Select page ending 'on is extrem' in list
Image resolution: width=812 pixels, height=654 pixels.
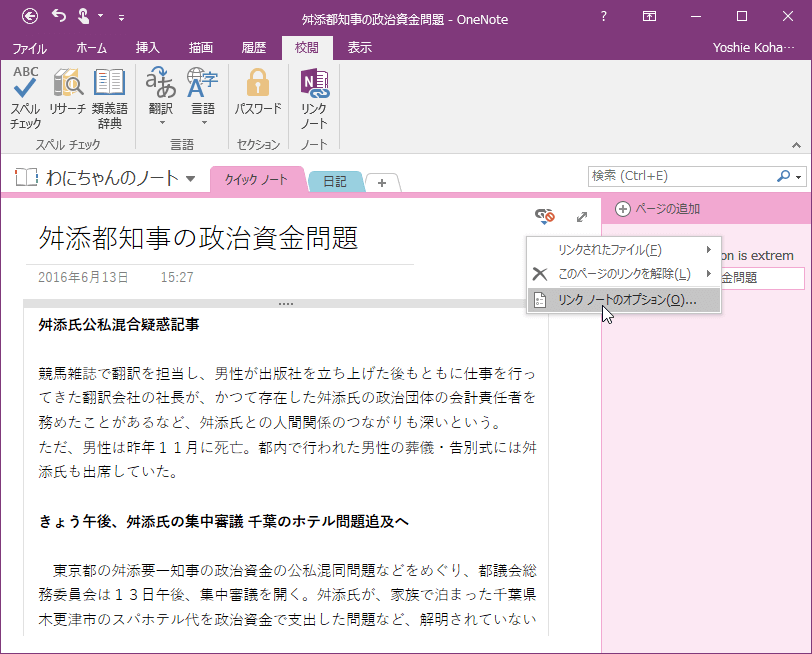pos(757,255)
